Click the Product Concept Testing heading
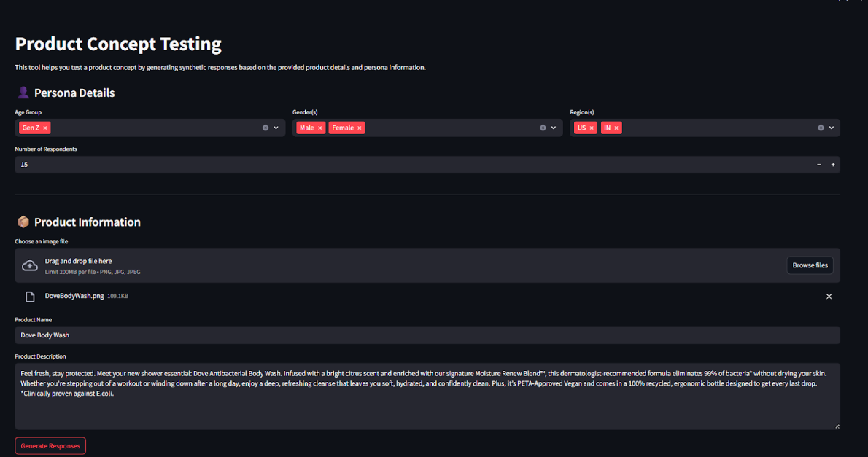This screenshot has height=457, width=868. click(118, 44)
